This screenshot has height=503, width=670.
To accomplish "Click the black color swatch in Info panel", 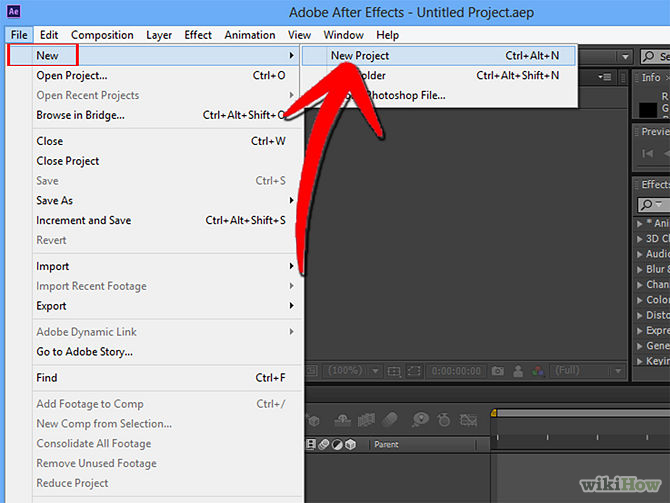I will pyautogui.click(x=648, y=109).
